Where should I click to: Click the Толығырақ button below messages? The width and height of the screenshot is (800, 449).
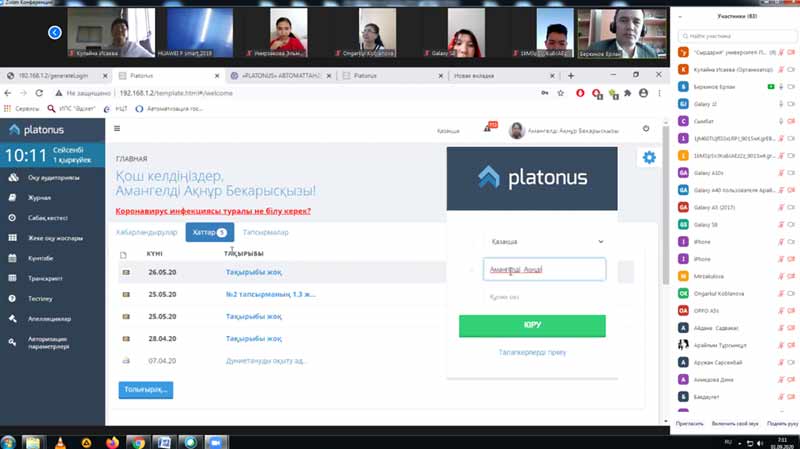pos(145,389)
